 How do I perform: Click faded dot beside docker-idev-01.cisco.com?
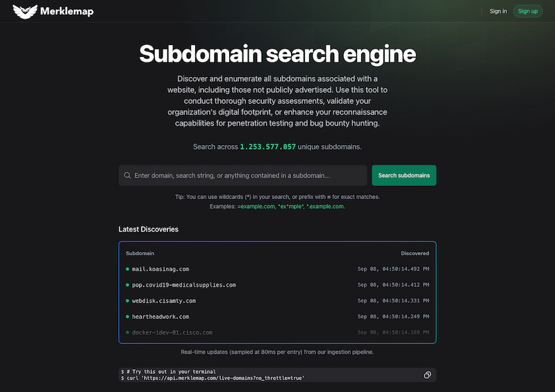pyautogui.click(x=127, y=332)
